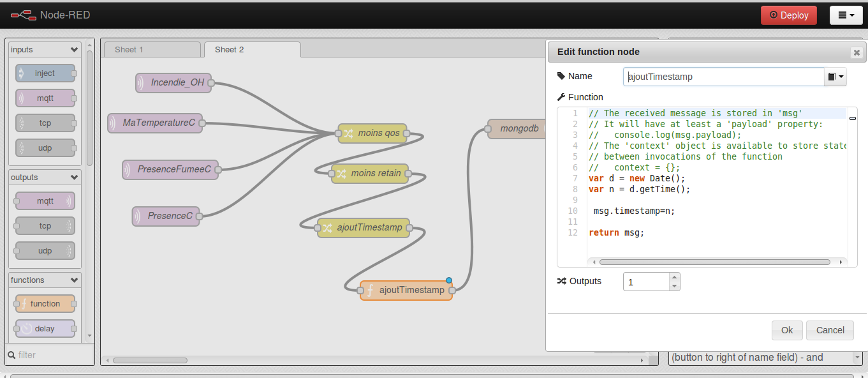Click the Ok button in dialog

tap(787, 330)
